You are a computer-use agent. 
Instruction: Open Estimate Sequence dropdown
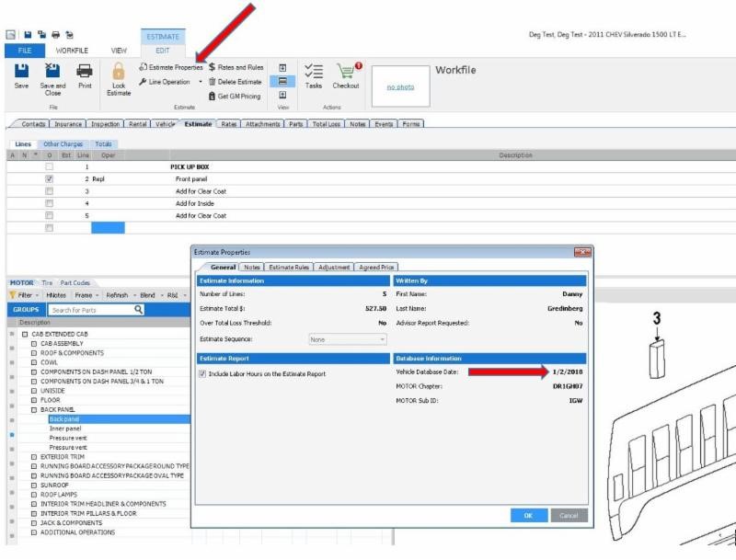pyautogui.click(x=348, y=339)
